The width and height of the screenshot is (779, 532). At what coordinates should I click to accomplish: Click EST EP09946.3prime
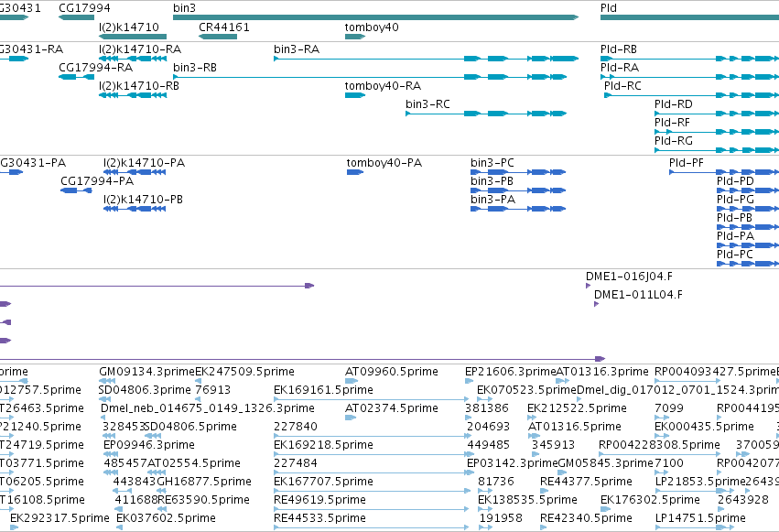111,454
